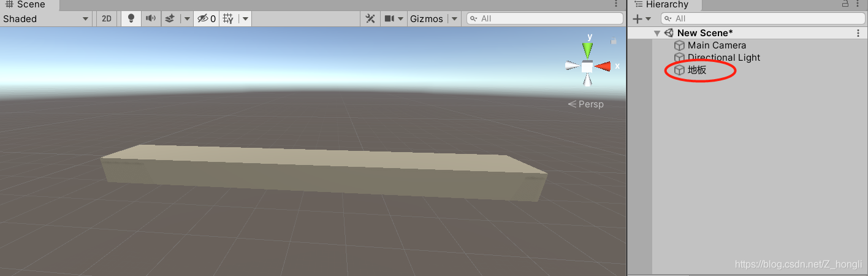Toggle hidden objects visibility eye icon

[206, 18]
